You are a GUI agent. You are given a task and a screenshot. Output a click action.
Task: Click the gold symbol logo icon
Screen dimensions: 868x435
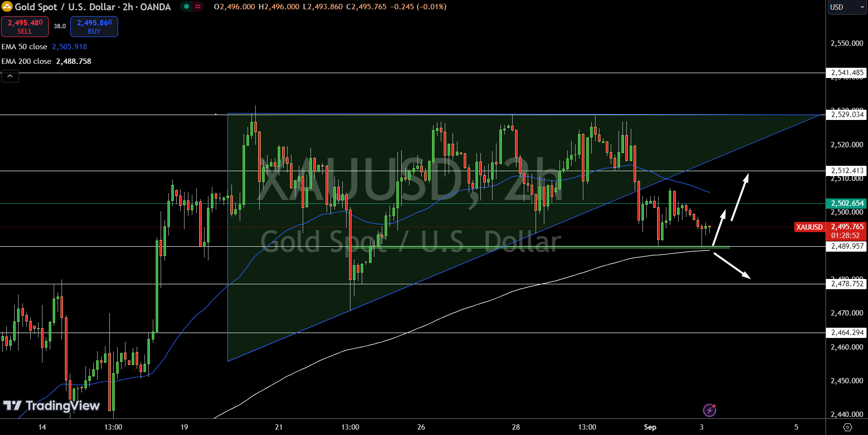click(7, 7)
